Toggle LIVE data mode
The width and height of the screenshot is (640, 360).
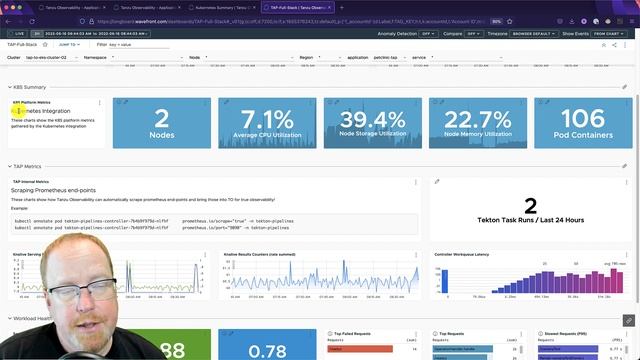18,33
